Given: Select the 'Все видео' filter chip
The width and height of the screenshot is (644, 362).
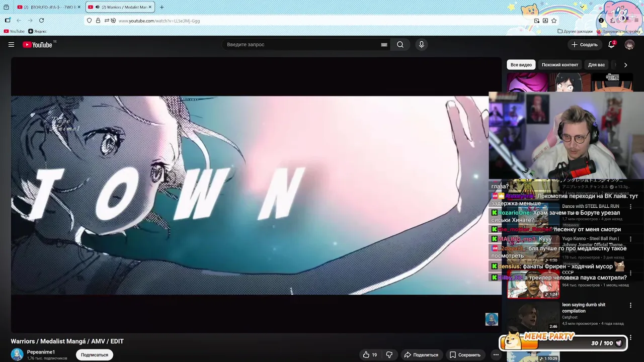Looking at the screenshot, I should click(521, 65).
